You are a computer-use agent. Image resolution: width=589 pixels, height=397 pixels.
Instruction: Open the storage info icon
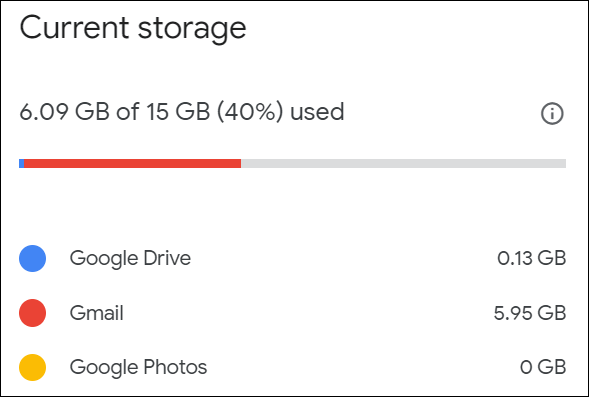552,113
